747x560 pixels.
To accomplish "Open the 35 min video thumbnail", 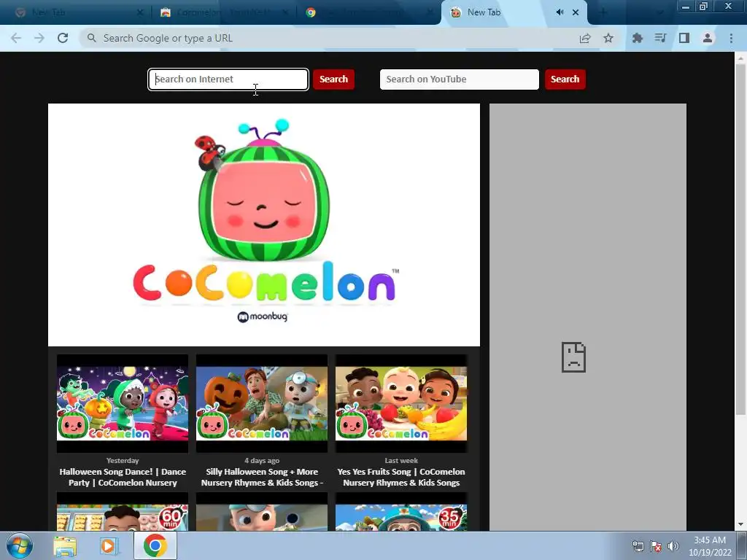I will point(401,513).
